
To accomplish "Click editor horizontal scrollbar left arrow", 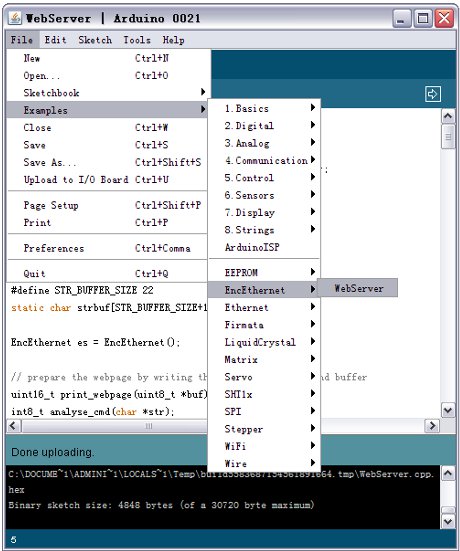I will pyautogui.click(x=13, y=426).
